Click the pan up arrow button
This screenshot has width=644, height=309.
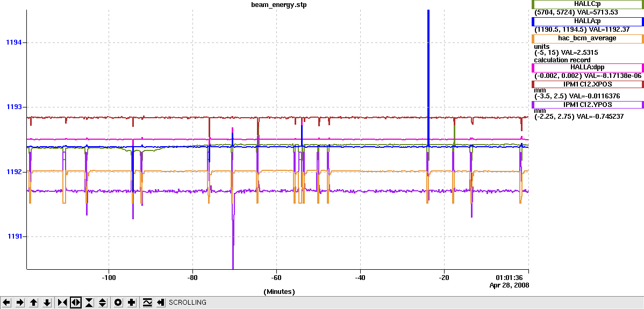click(x=34, y=303)
